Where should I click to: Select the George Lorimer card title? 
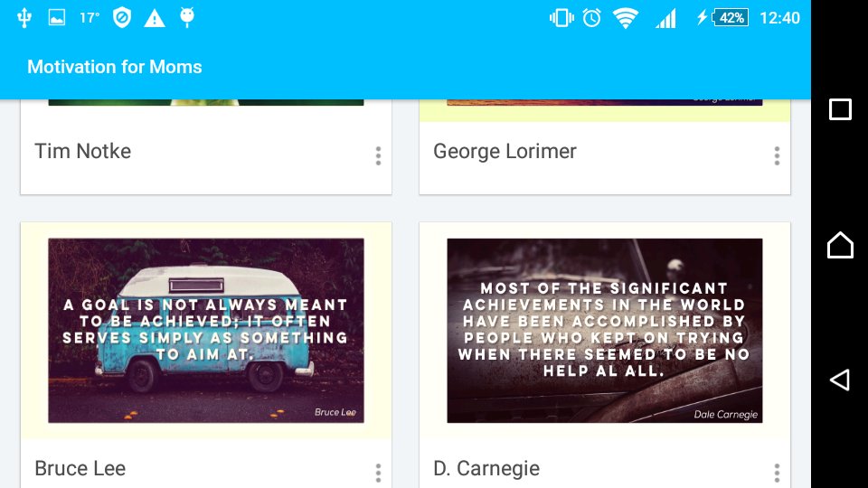pyautogui.click(x=505, y=152)
